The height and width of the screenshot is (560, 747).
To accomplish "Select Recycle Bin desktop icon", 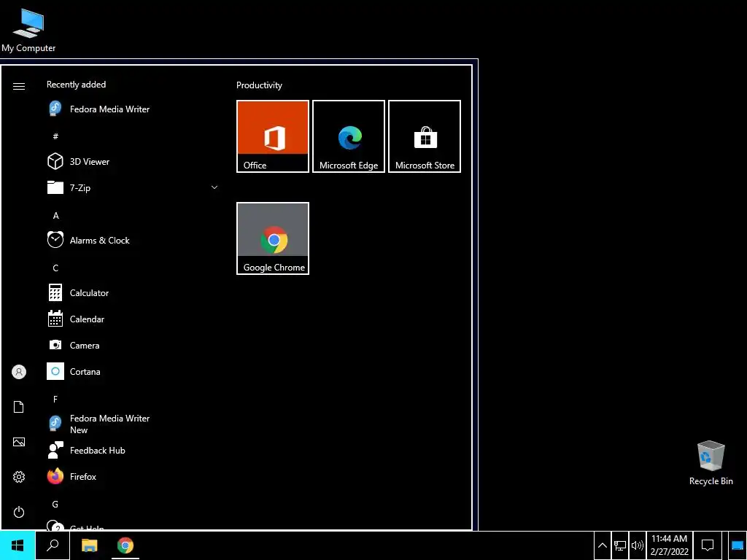I will point(711,463).
